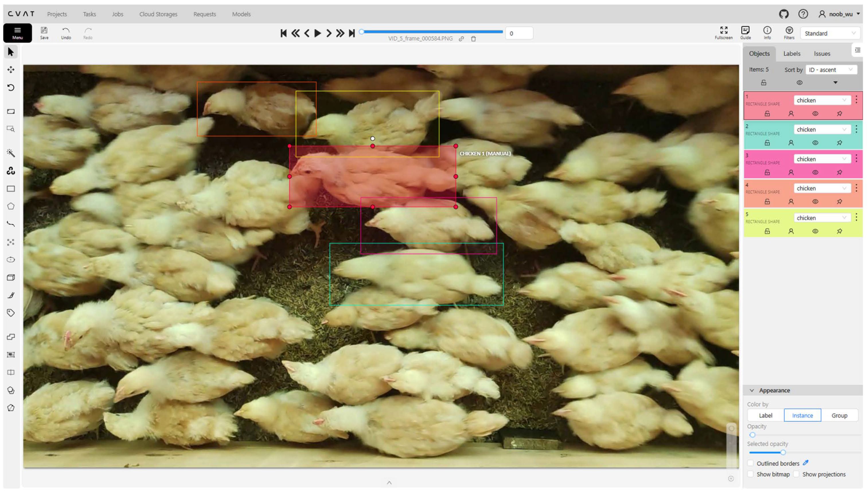This screenshot has height=494, width=868.
Task: Collapse the Appearance section
Action: pos(752,390)
